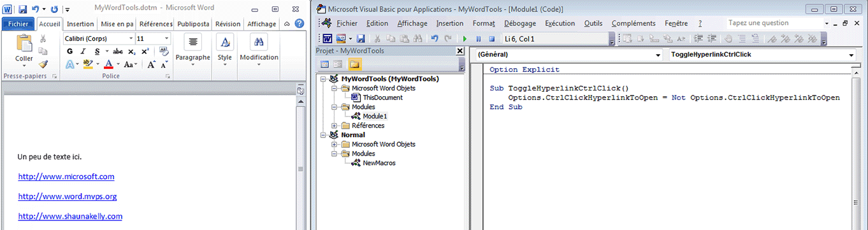Toggle subscript (x₂) in Word ribbon
868x230 pixels.
point(132,51)
